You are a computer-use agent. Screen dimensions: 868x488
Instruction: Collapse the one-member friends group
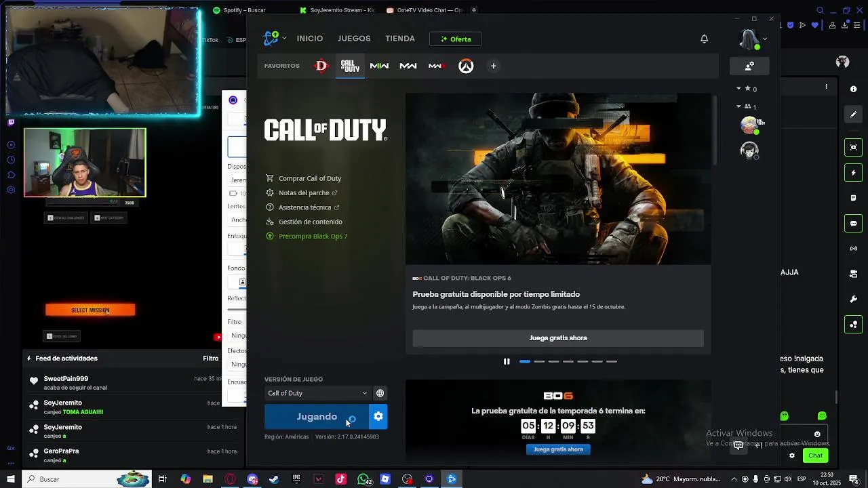739,106
